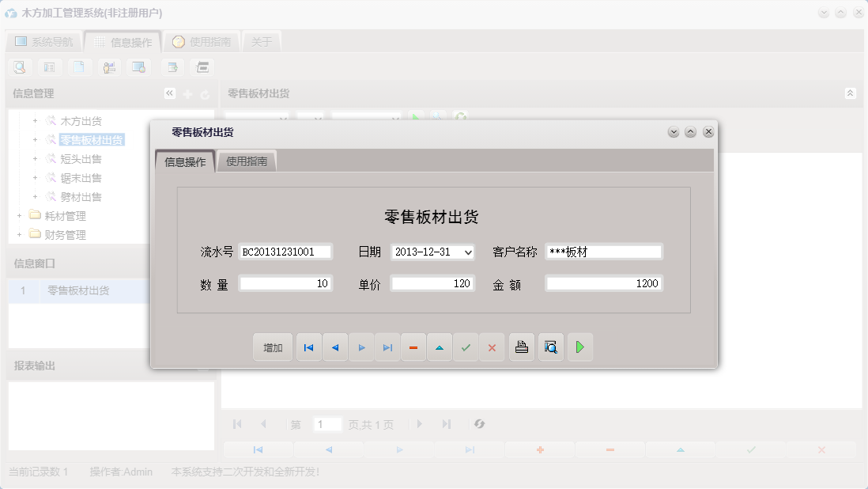Delete the record using the red minus icon

coord(413,347)
